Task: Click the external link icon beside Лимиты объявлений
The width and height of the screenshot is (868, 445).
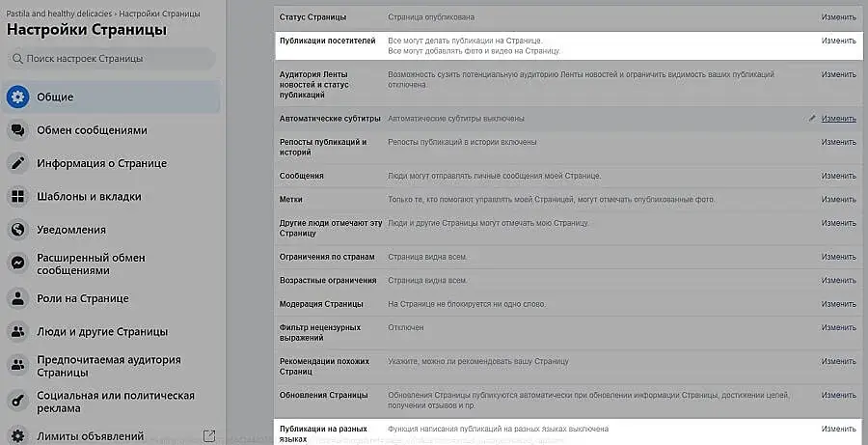Action: 210,436
